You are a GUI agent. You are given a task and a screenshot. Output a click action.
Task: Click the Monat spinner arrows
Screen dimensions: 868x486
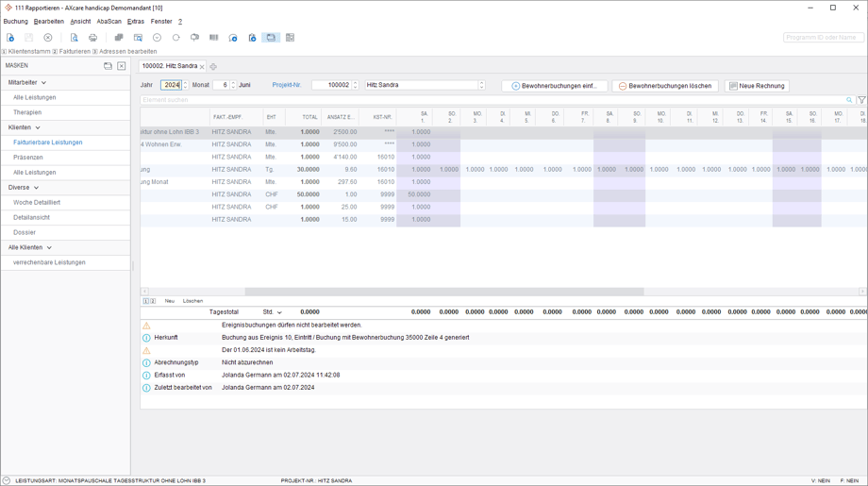pos(233,85)
